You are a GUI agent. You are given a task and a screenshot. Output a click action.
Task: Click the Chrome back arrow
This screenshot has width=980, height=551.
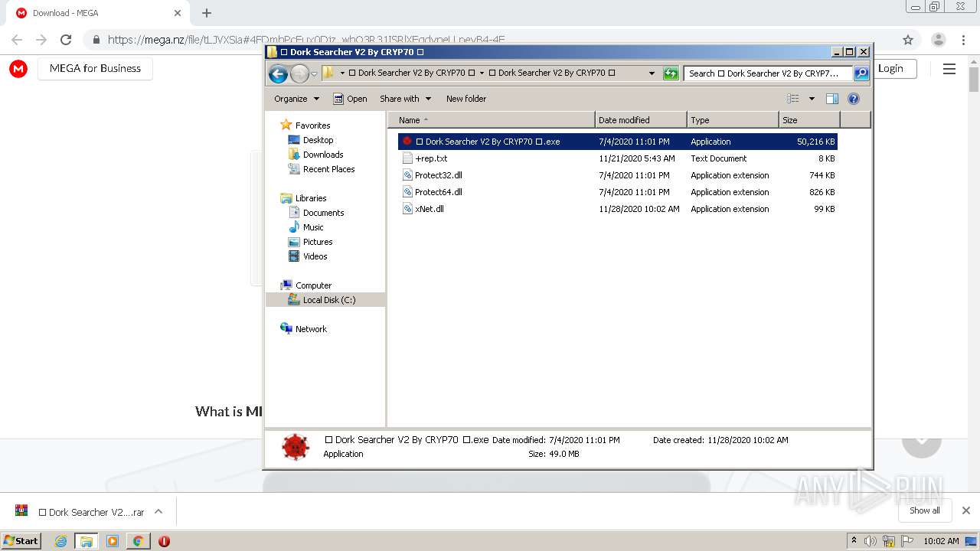(x=17, y=40)
